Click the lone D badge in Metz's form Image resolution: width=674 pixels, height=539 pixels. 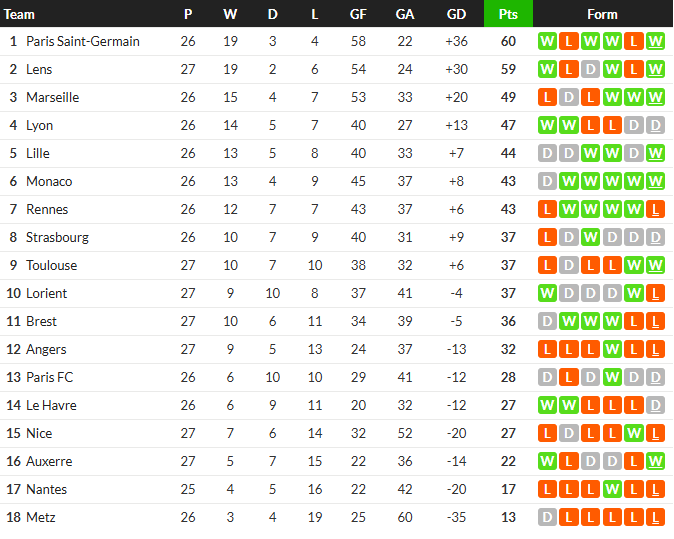547,517
